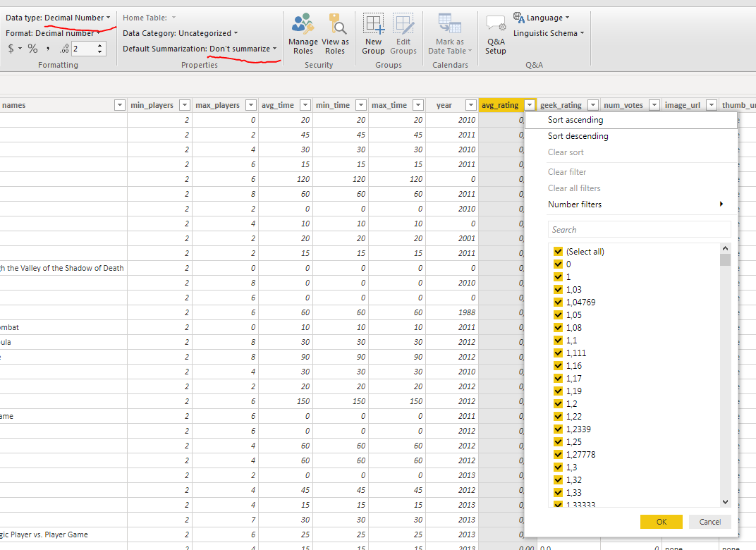Screen dimensions: 756x550
Task: Open min_time column filter arrow
Action: 360,105
